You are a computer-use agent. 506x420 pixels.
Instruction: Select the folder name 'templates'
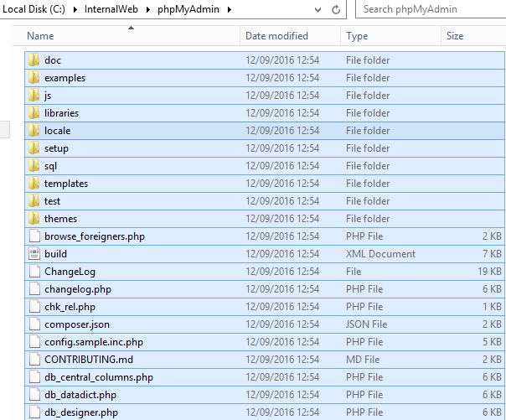click(x=66, y=184)
